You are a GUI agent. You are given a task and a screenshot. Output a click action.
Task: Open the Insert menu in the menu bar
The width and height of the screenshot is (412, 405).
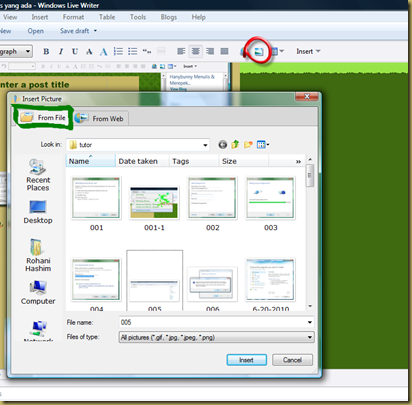pyautogui.click(x=40, y=17)
